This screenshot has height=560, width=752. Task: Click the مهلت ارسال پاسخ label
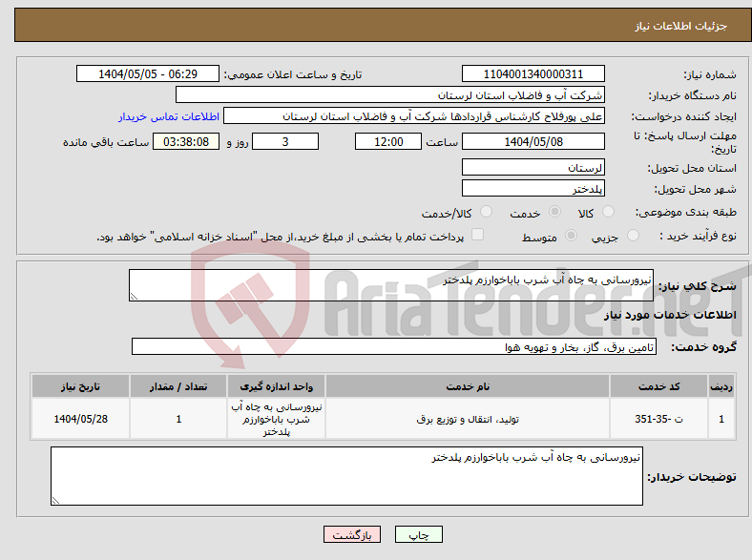[685, 142]
